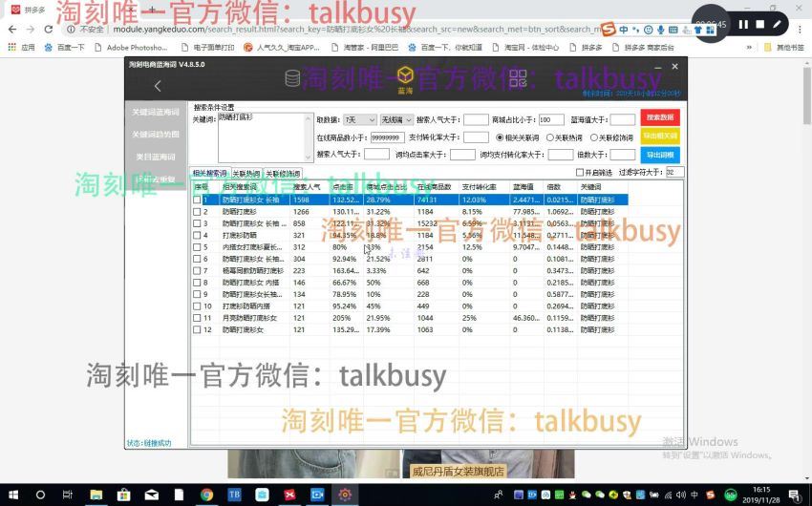Screen dimensions: 812x506
Task: Open the 百度一下 bookmark after 应用
Action: click(64, 48)
